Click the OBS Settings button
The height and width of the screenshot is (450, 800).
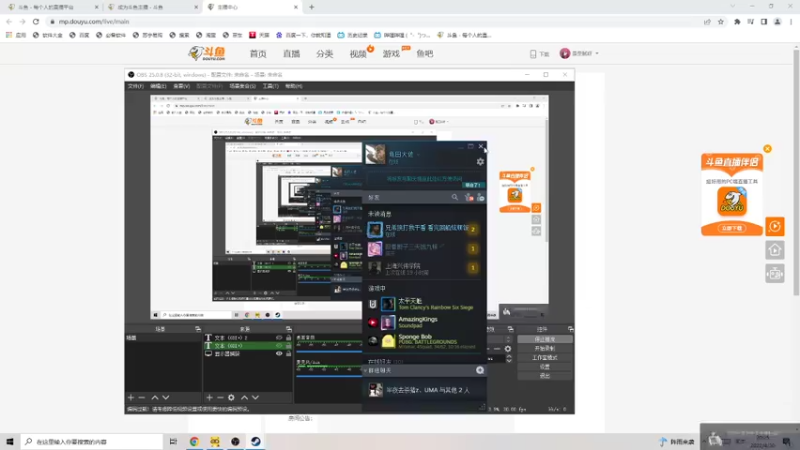(x=544, y=367)
